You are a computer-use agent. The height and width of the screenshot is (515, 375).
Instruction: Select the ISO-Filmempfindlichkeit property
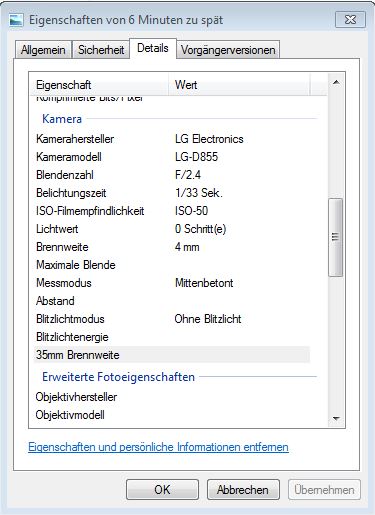[90, 211]
